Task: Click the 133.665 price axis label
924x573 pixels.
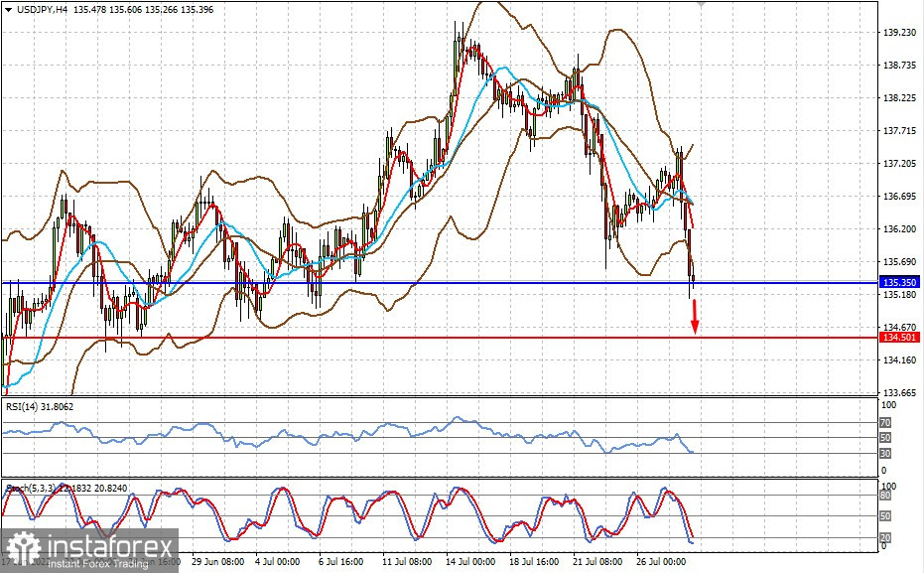Action: pyautogui.click(x=899, y=392)
